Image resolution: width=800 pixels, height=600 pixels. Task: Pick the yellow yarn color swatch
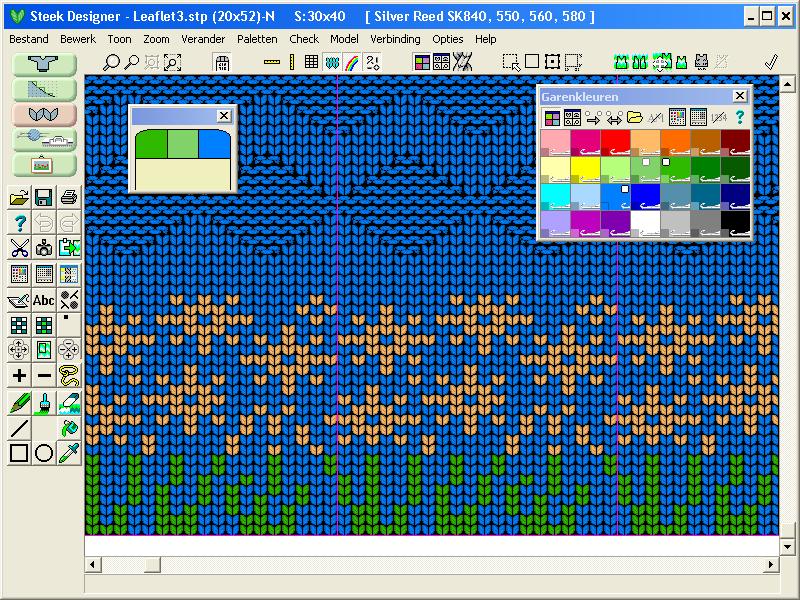pos(585,168)
